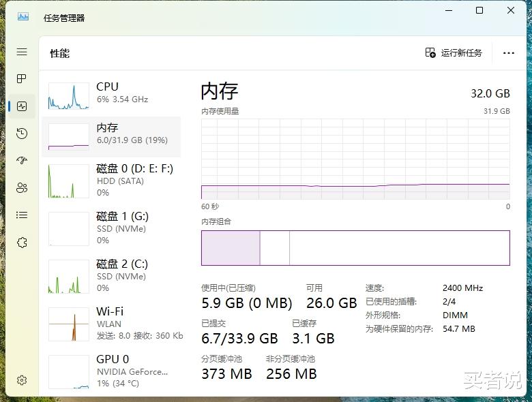Select 磁盘 1 (G:) item
The image size is (532, 402).
pyautogui.click(x=111, y=228)
